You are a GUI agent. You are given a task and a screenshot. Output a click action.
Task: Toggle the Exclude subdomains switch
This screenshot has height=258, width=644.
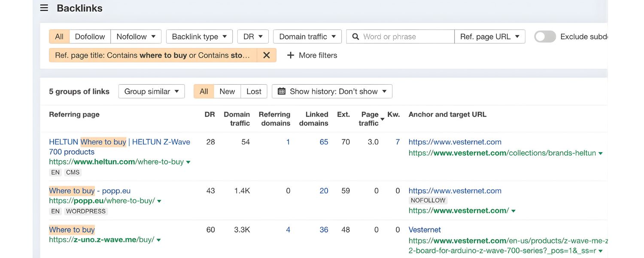[x=545, y=37]
